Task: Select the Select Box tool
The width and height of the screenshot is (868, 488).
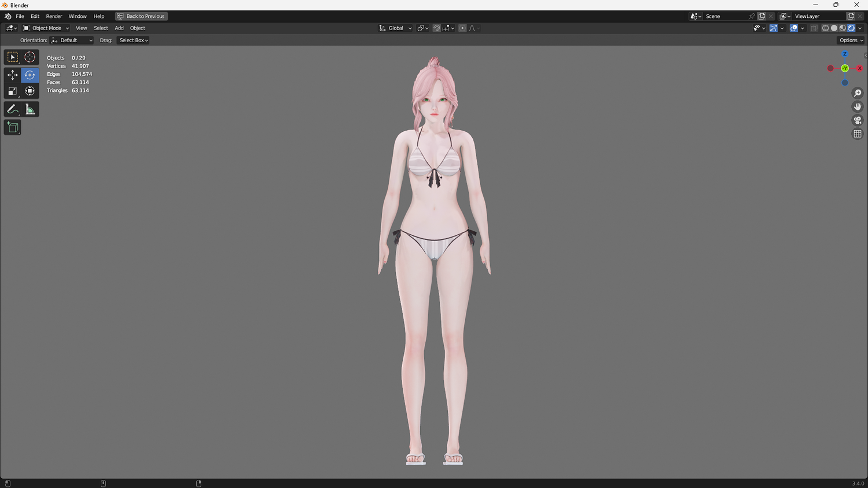Action: tap(12, 57)
